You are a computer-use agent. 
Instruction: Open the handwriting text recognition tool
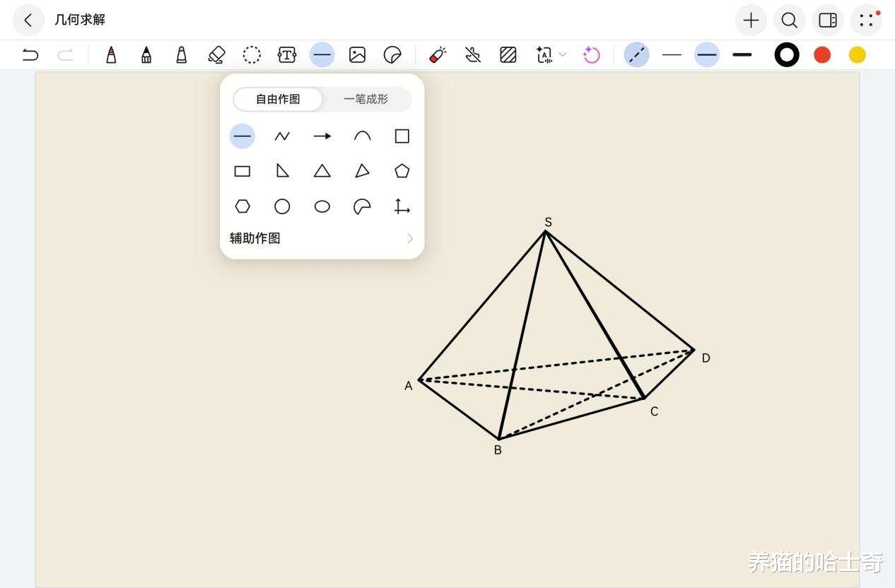pos(544,54)
